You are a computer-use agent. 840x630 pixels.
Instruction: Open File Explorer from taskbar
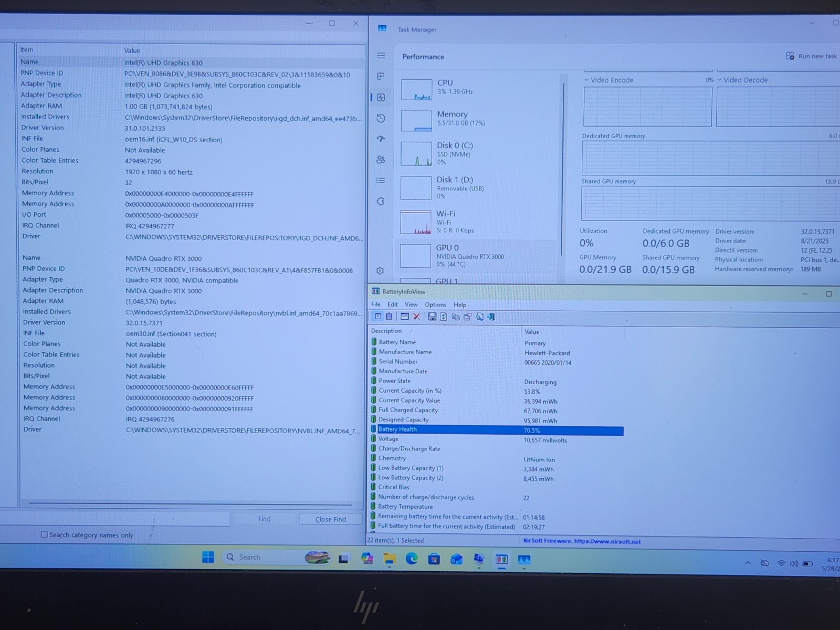(389, 559)
